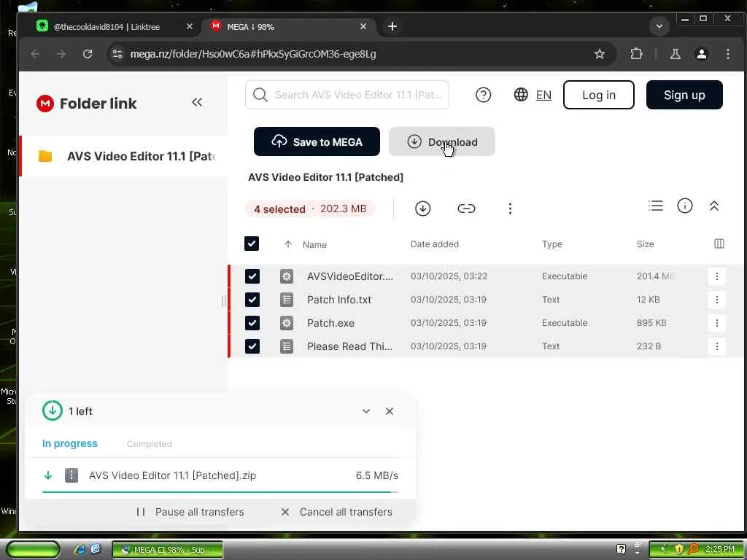This screenshot has height=560, width=747.
Task: Select the MEGA 98% browser tab
Action: [289, 27]
